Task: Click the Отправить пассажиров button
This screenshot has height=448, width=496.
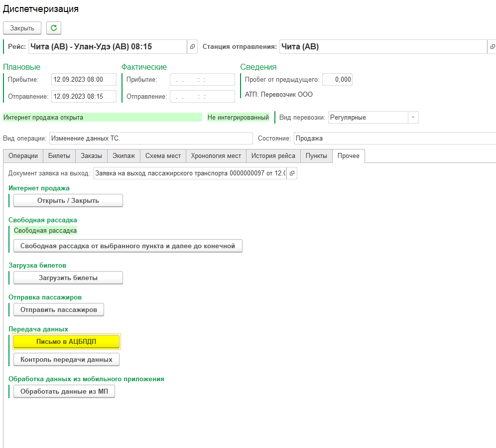Action: pyautogui.click(x=59, y=309)
